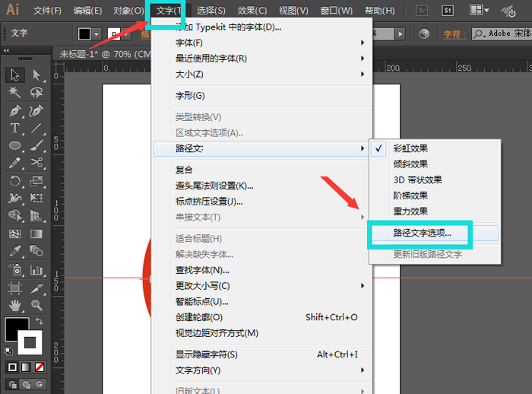Select the Curvature tool

pyautogui.click(x=36, y=110)
